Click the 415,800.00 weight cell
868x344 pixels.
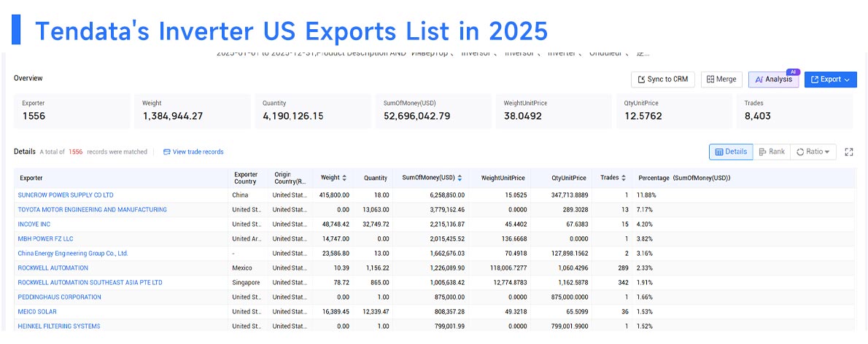point(334,195)
